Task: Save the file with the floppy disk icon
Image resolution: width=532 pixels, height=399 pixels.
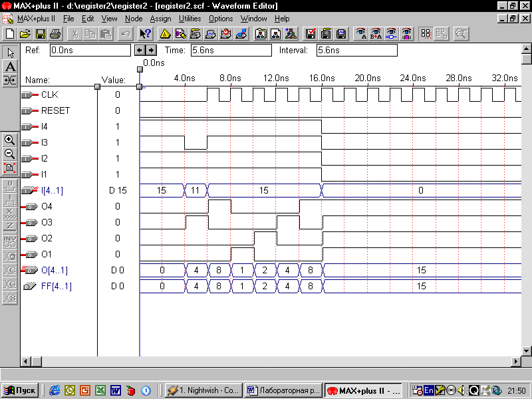Action: (40, 33)
